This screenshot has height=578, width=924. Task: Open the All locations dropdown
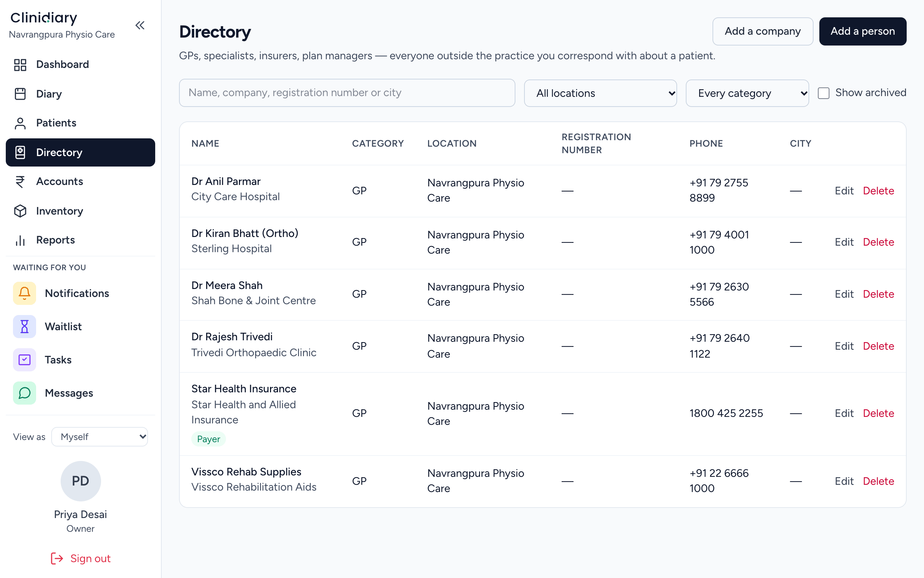point(600,93)
